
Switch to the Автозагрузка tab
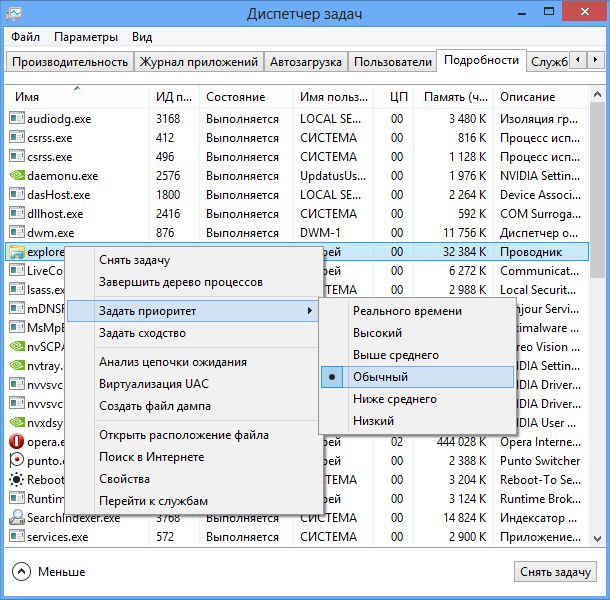coord(306,62)
